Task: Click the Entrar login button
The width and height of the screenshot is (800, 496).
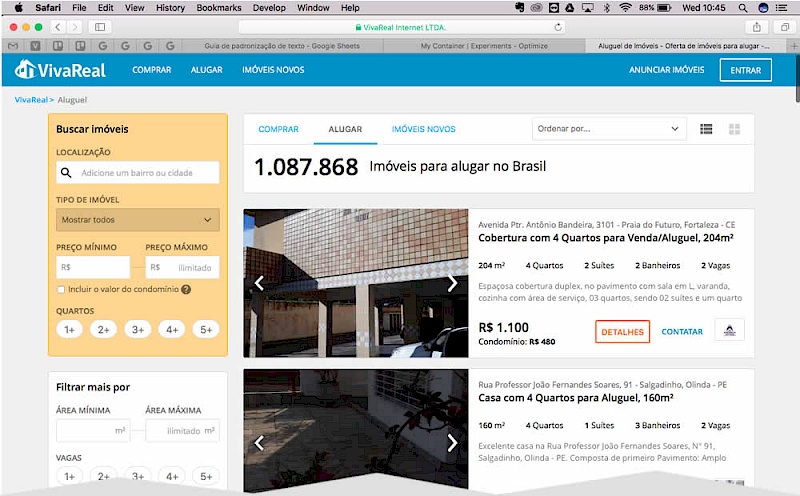Action: click(x=745, y=70)
